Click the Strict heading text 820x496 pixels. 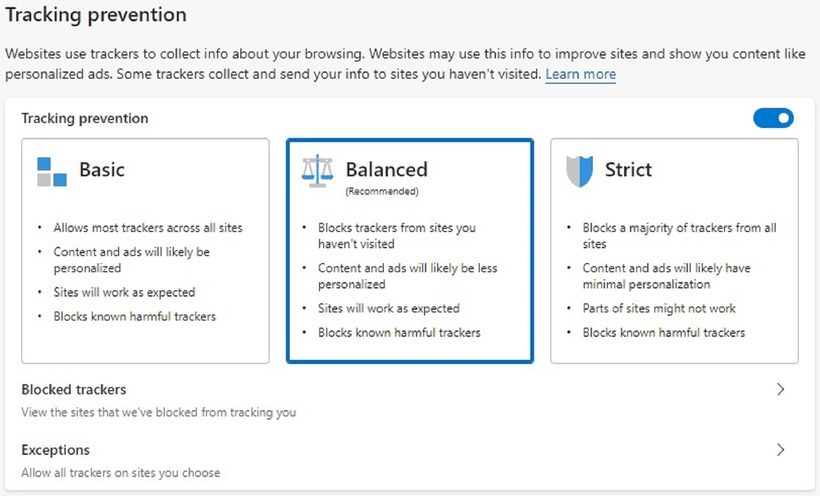pos(628,170)
